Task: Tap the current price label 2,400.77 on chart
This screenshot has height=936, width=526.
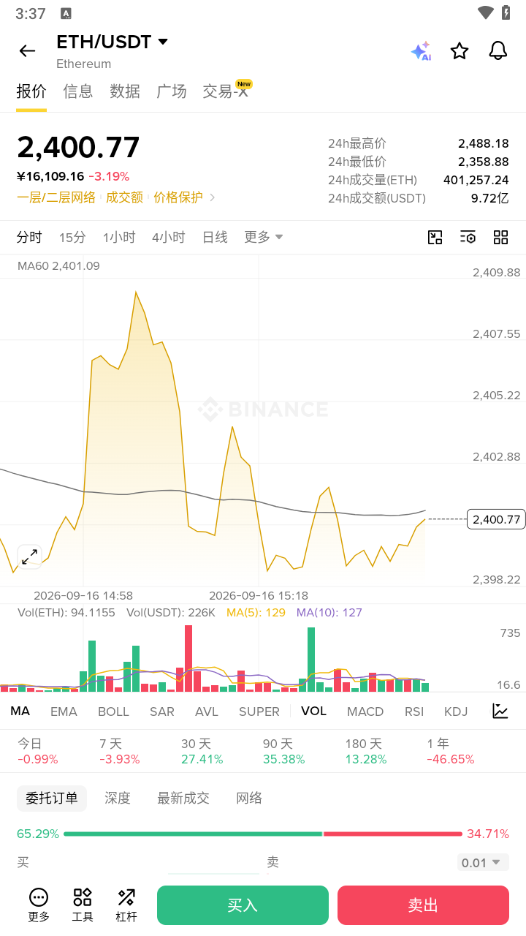Action: click(496, 519)
